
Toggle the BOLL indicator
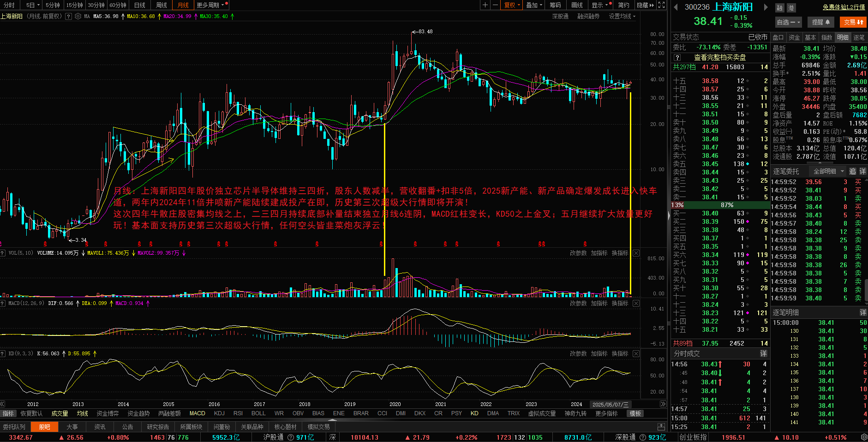click(x=258, y=413)
